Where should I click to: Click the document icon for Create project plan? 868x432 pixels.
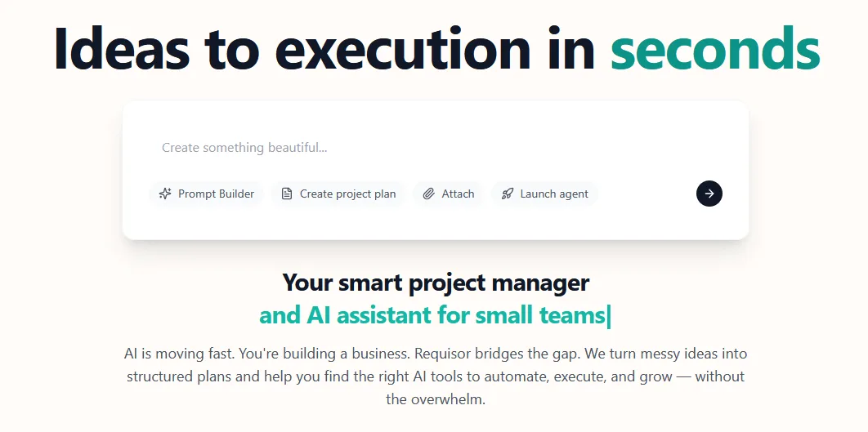[x=287, y=194]
